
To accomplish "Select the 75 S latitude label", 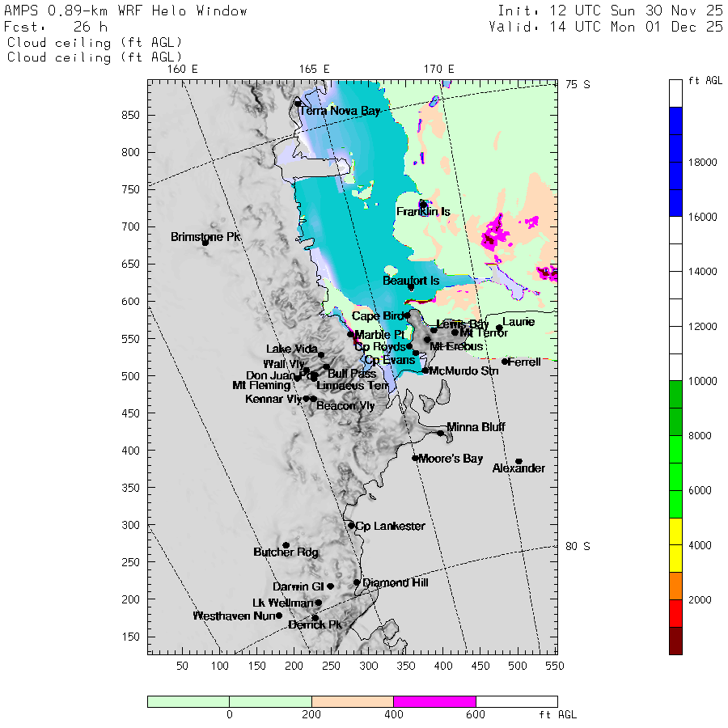I will (x=578, y=84).
